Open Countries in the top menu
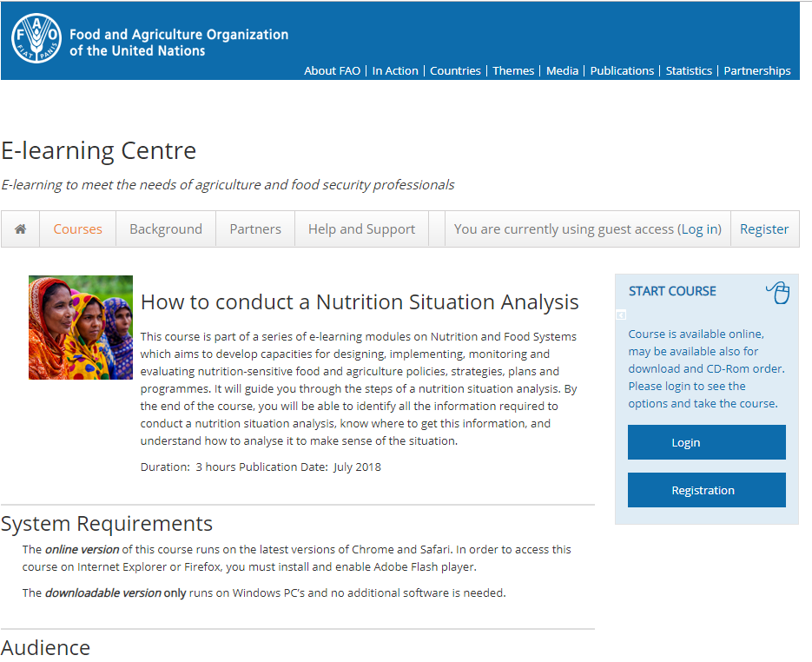Viewport: 812px width, 662px height. (x=455, y=71)
